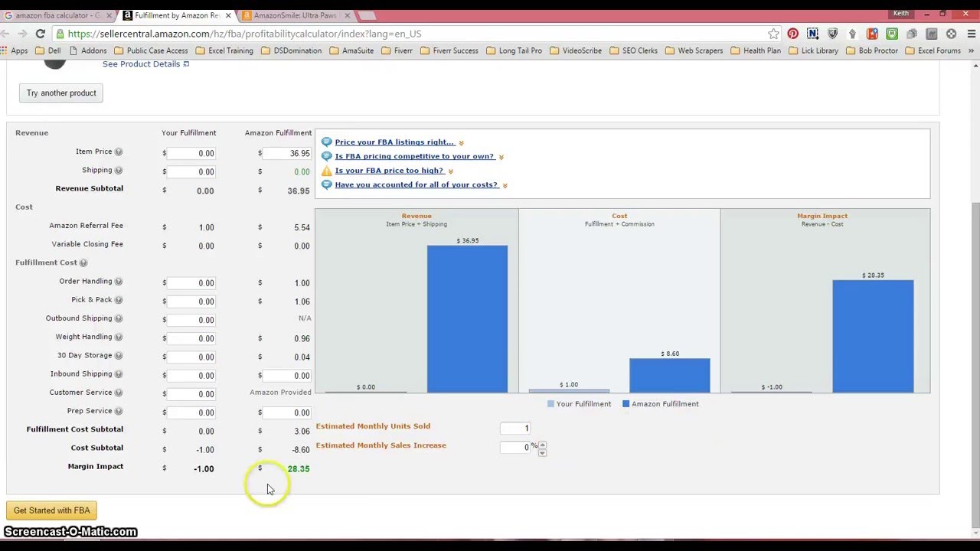
Task: Open the Apps shortcut in bookmarks bar
Action: click(x=15, y=51)
